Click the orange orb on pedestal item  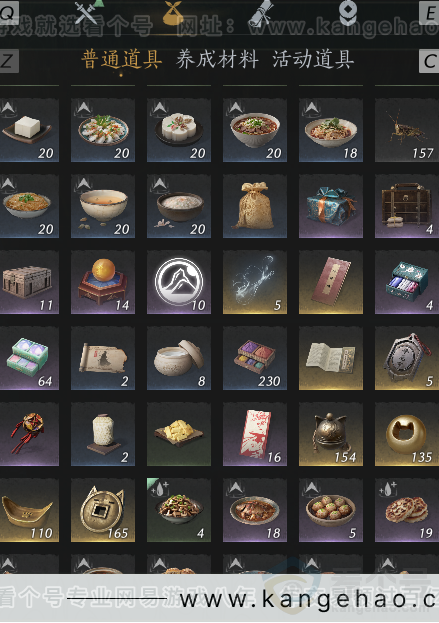click(x=103, y=282)
